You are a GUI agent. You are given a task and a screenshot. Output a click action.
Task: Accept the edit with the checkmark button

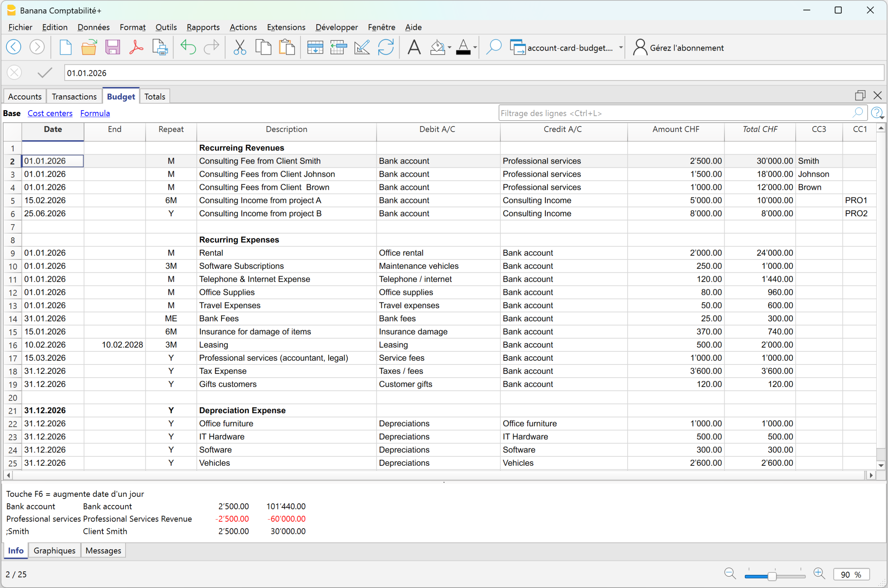45,73
